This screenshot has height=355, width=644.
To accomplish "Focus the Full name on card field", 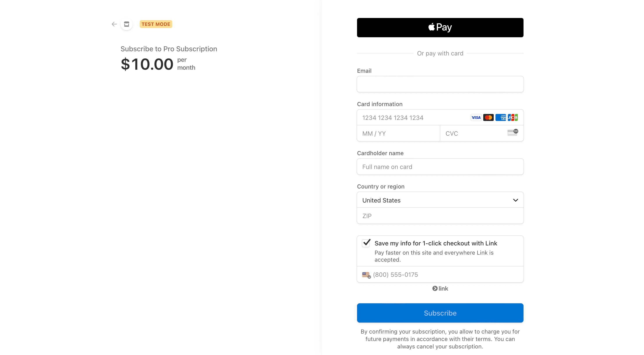I will point(440,167).
